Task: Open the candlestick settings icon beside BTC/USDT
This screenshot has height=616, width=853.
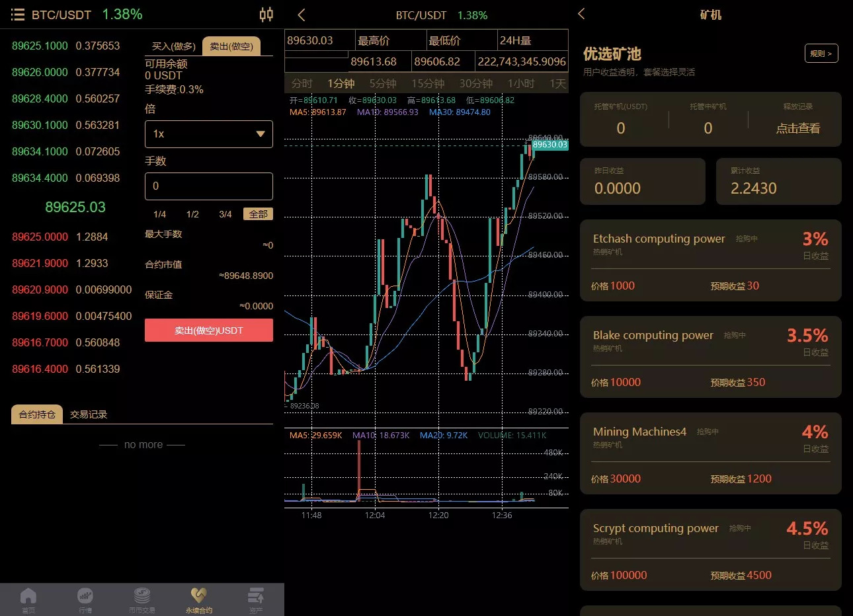Action: tap(266, 15)
